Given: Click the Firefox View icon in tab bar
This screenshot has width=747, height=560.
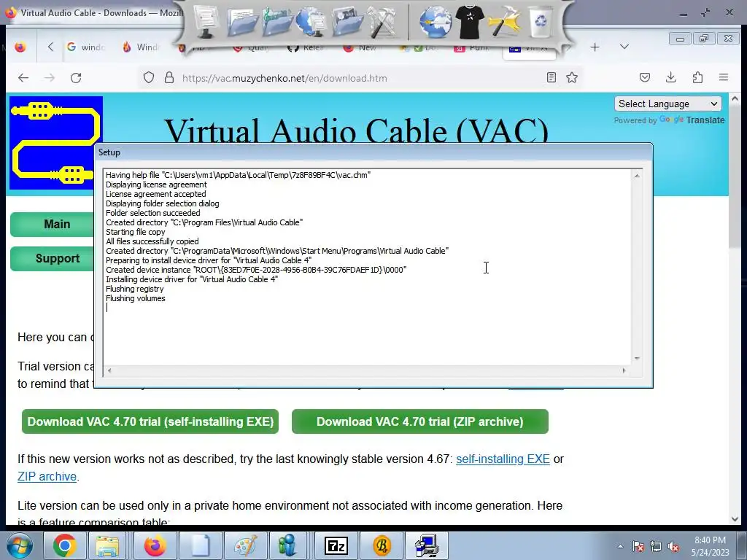Looking at the screenshot, I should [20, 47].
